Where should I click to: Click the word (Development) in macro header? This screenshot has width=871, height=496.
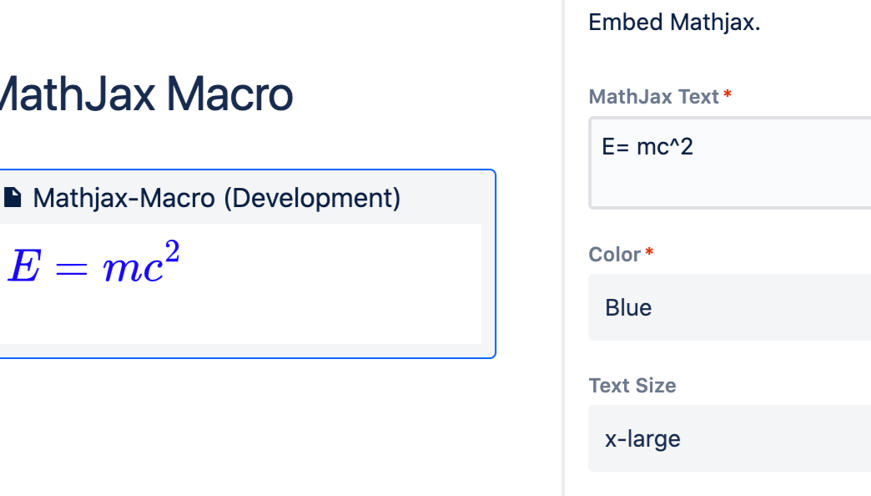coord(311,198)
